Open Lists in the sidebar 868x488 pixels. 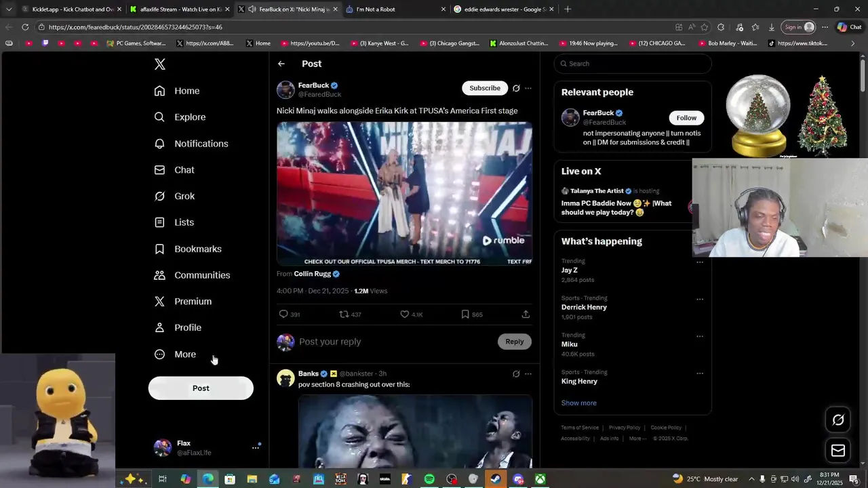pos(174,222)
